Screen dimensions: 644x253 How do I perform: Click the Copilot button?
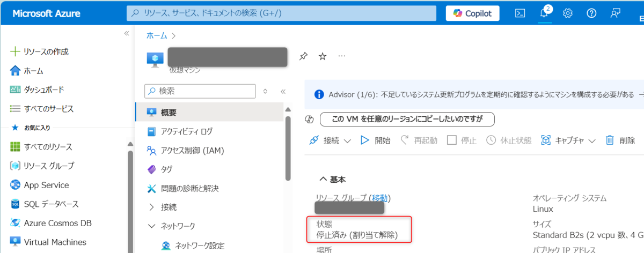point(472,13)
